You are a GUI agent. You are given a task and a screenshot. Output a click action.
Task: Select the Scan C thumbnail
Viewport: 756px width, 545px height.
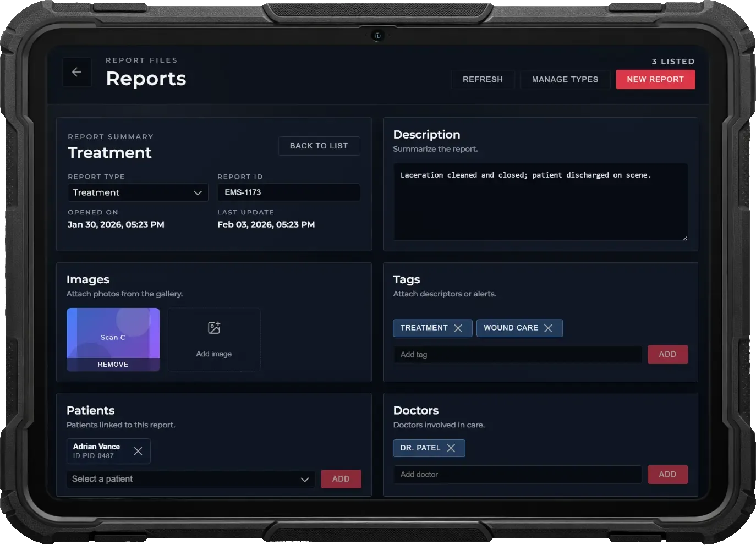pyautogui.click(x=113, y=333)
